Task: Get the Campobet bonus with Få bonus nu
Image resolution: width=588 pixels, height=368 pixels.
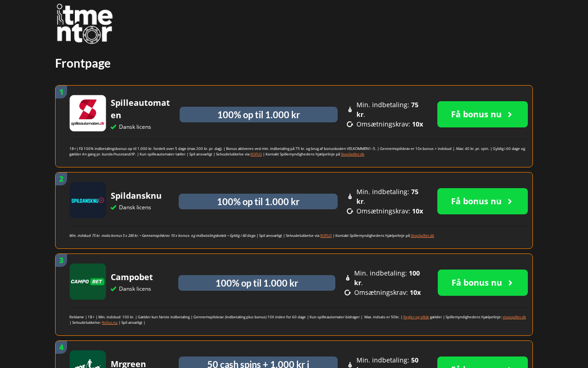Action: click(483, 282)
